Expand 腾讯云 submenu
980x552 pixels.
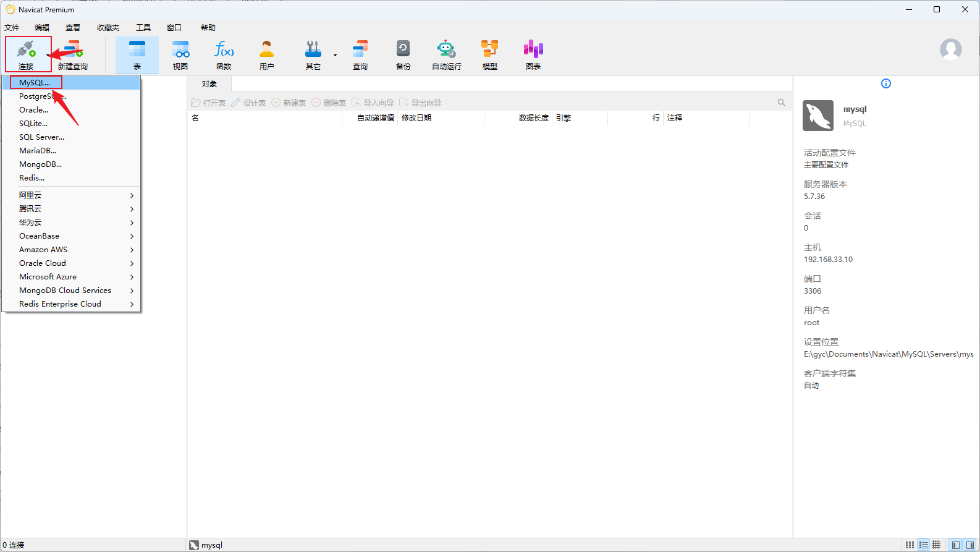pos(72,209)
